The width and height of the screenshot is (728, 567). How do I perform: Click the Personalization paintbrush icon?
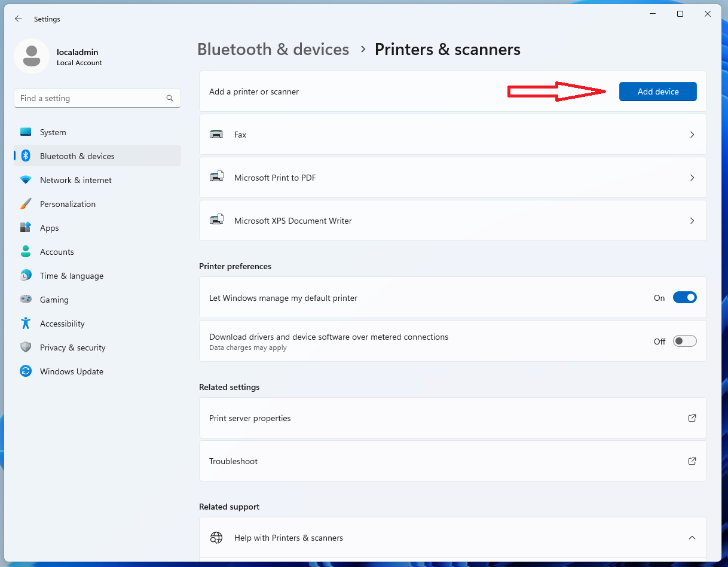click(26, 204)
